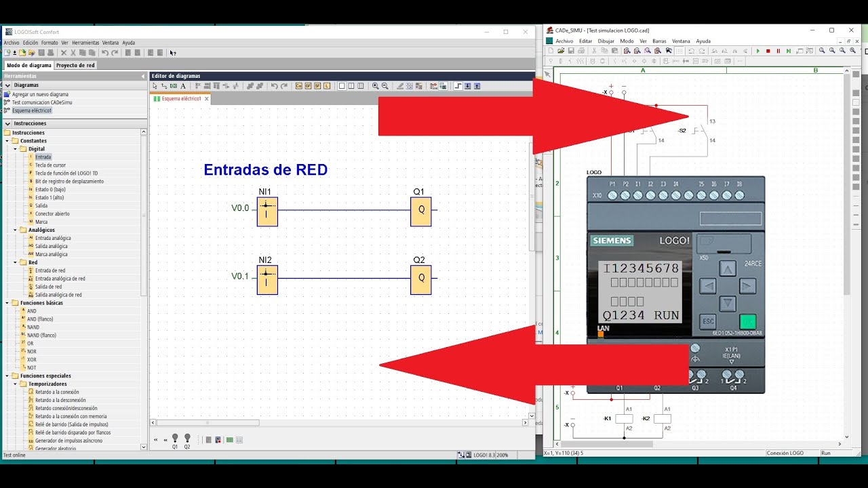Choose the connector wiring tool in diagram editor
The width and height of the screenshot is (868, 488).
click(x=164, y=86)
